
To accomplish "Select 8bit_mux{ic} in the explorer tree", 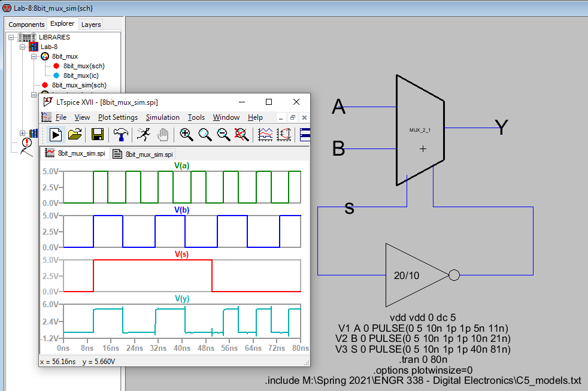I will [x=81, y=75].
